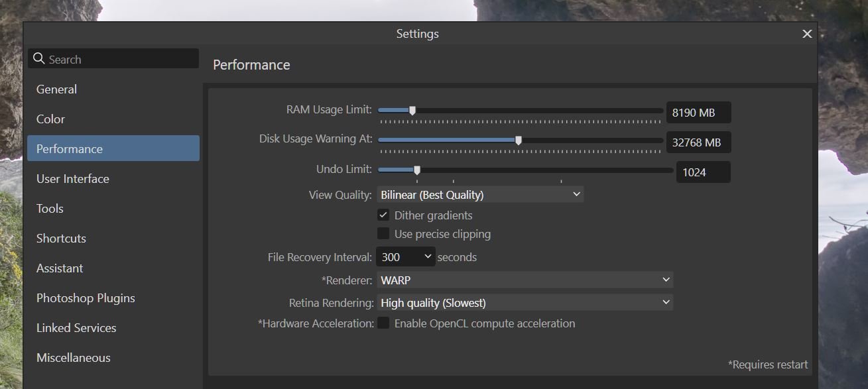Enable Use precise clipping
This screenshot has width=868, height=389.
[383, 234]
